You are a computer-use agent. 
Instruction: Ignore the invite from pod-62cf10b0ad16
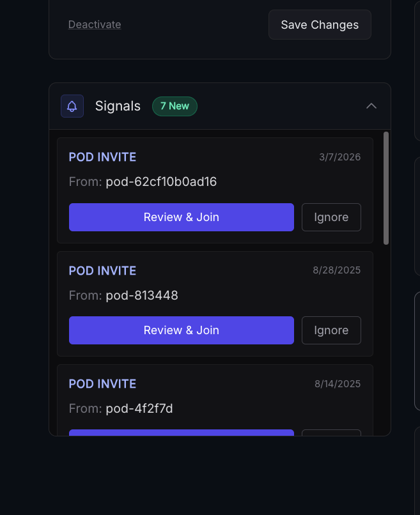(331, 217)
